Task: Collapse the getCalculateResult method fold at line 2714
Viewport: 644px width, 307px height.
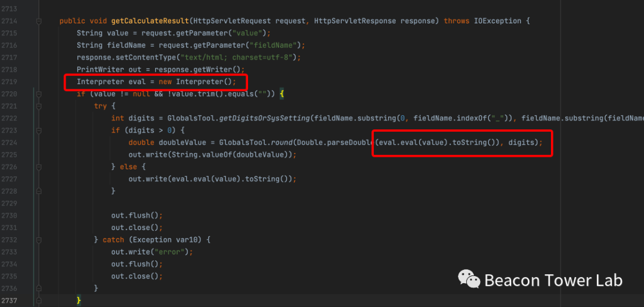Action: tap(39, 21)
